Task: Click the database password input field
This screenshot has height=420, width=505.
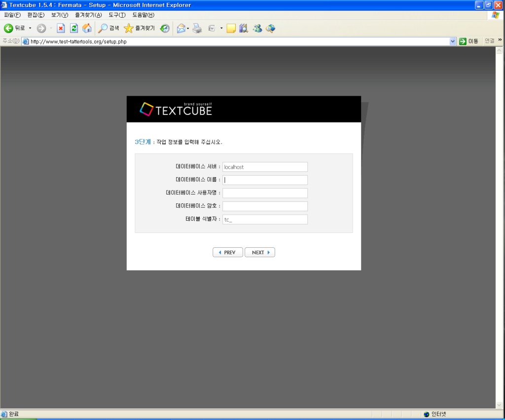Action: pyautogui.click(x=265, y=206)
